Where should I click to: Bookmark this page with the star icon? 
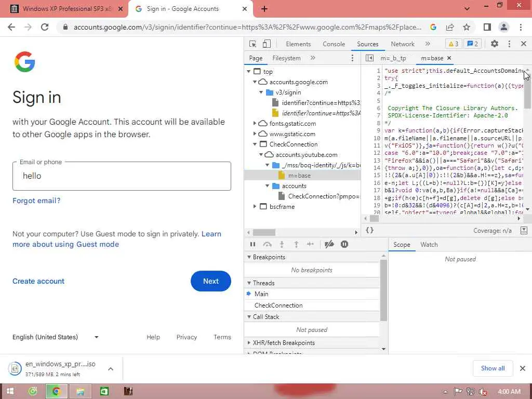[x=467, y=27]
